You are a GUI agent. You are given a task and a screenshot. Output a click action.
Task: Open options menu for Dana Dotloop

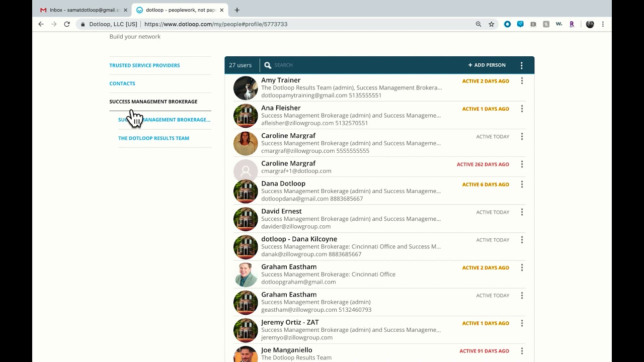522,185
